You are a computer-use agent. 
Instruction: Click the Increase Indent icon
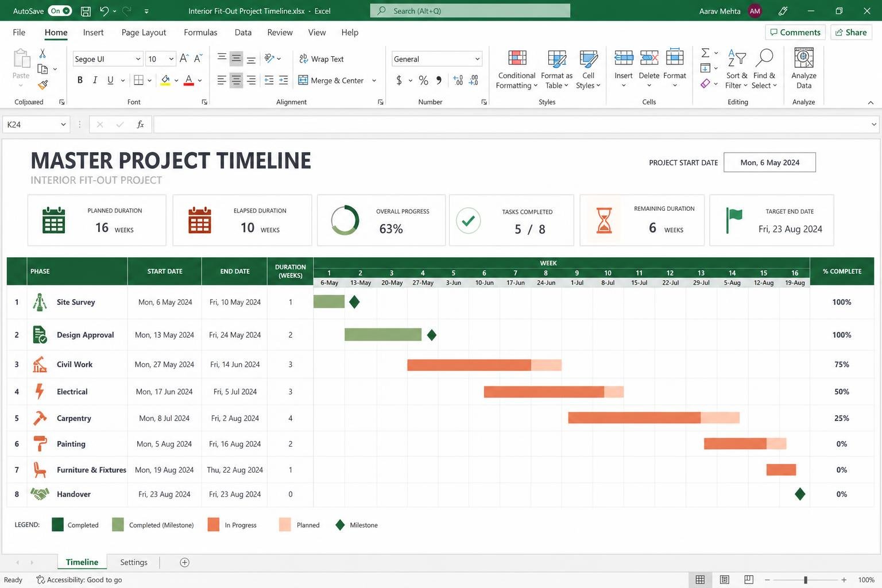point(284,80)
